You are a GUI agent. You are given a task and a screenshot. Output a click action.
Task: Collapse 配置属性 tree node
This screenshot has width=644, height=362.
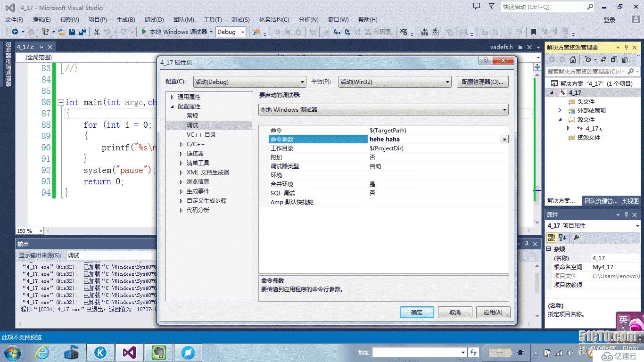pyautogui.click(x=173, y=107)
